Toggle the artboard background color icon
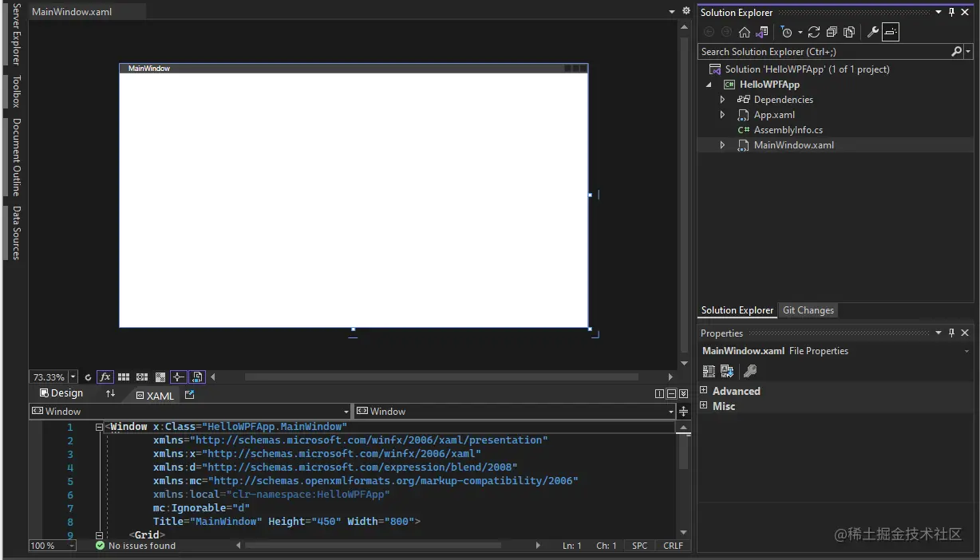The height and width of the screenshot is (560, 980). (x=160, y=377)
